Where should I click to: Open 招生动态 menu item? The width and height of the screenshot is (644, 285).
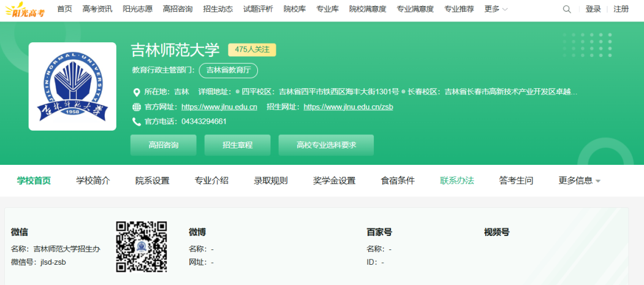tap(218, 9)
